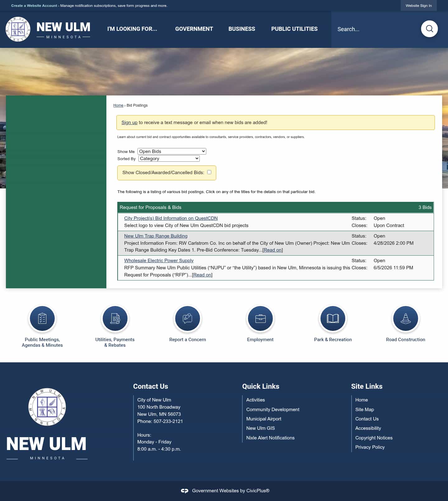Image resolution: width=448 pixels, height=501 pixels.
Task: Click Home in Site Links
Action: (362, 400)
